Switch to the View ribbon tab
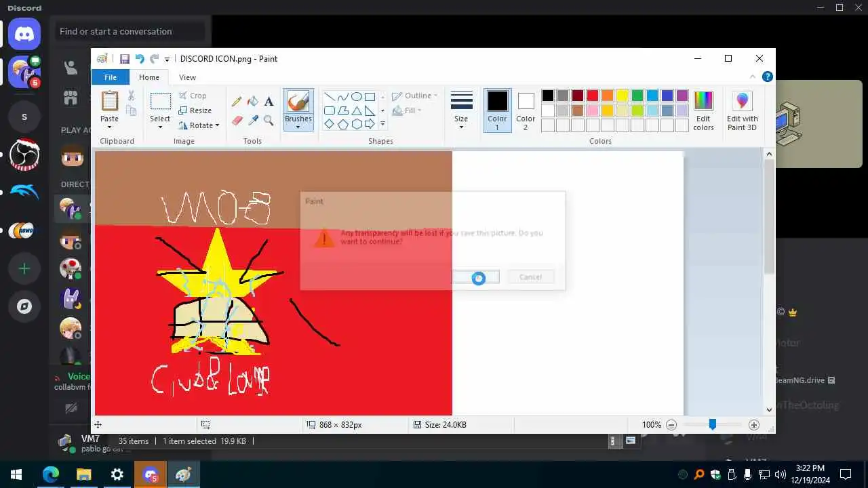Viewport: 868px width, 488px height. click(x=187, y=77)
